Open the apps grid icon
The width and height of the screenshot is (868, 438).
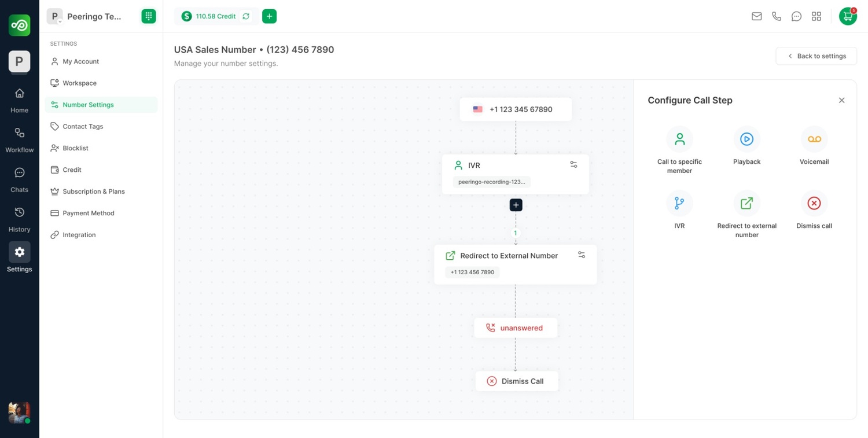(x=816, y=16)
